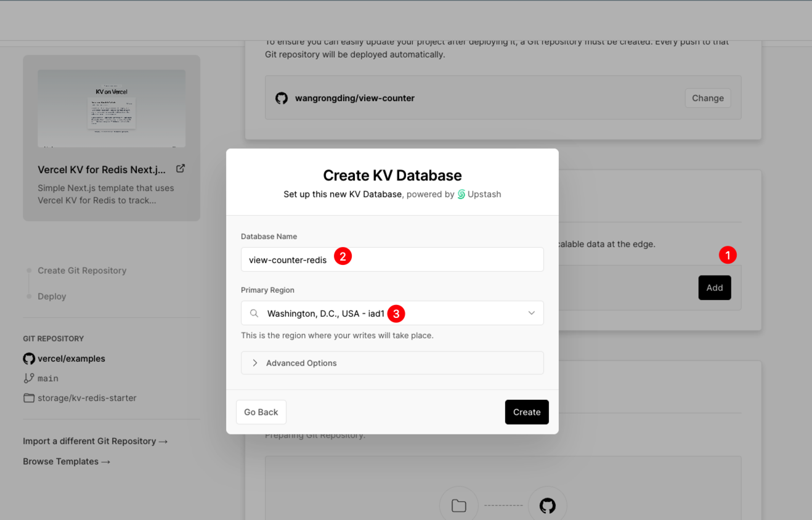The width and height of the screenshot is (812, 520).
Task: Click the folder icon beside storage/kv-redis-starter
Action: tap(29, 398)
